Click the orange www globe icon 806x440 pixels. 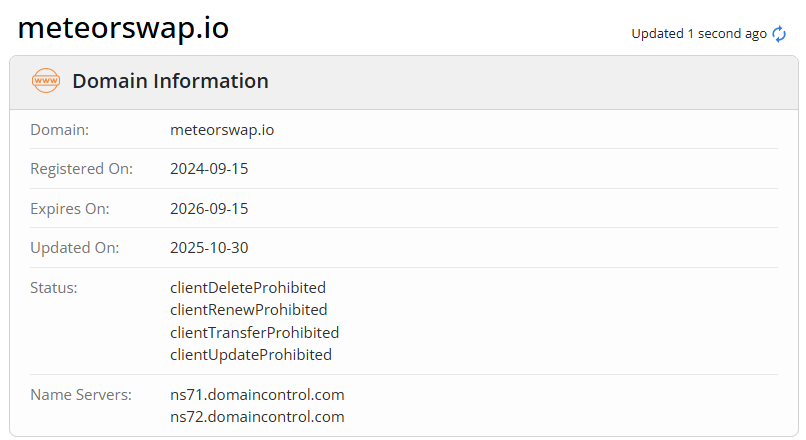(46, 81)
